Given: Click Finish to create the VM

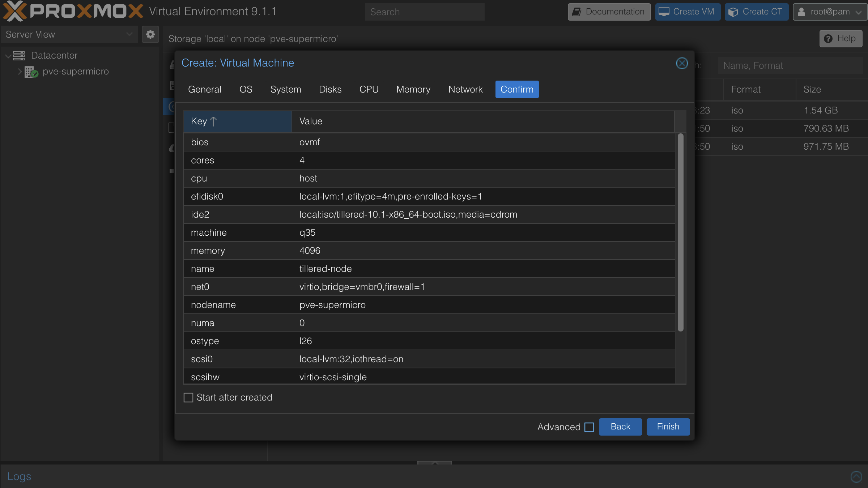Looking at the screenshot, I should 668,427.
